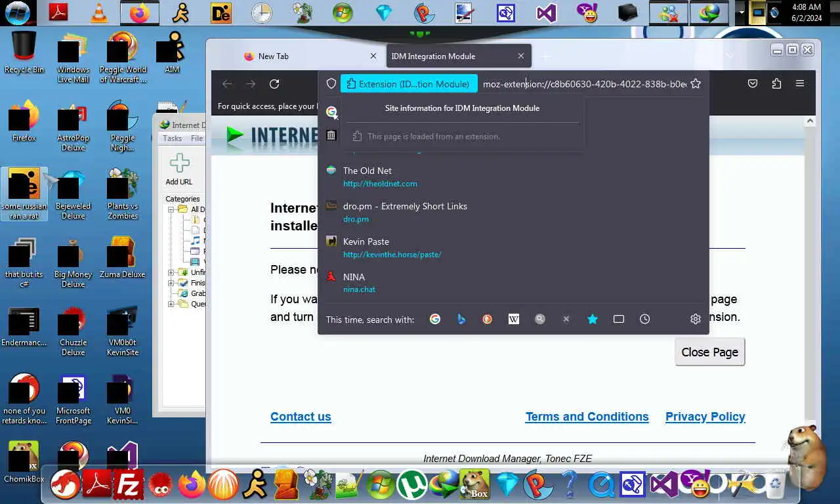Screen dimensions: 840x504
Task: Open the Firefox Extensions puzzle icon
Action: tap(776, 83)
